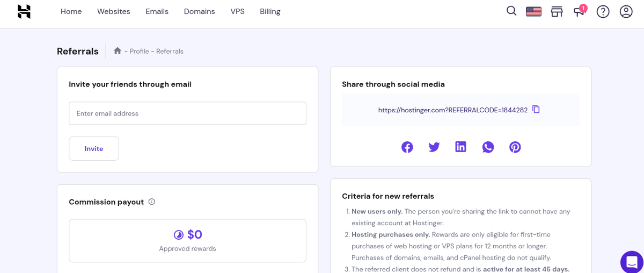Open the Domains menu
Image resolution: width=644 pixels, height=273 pixels.
tap(199, 11)
